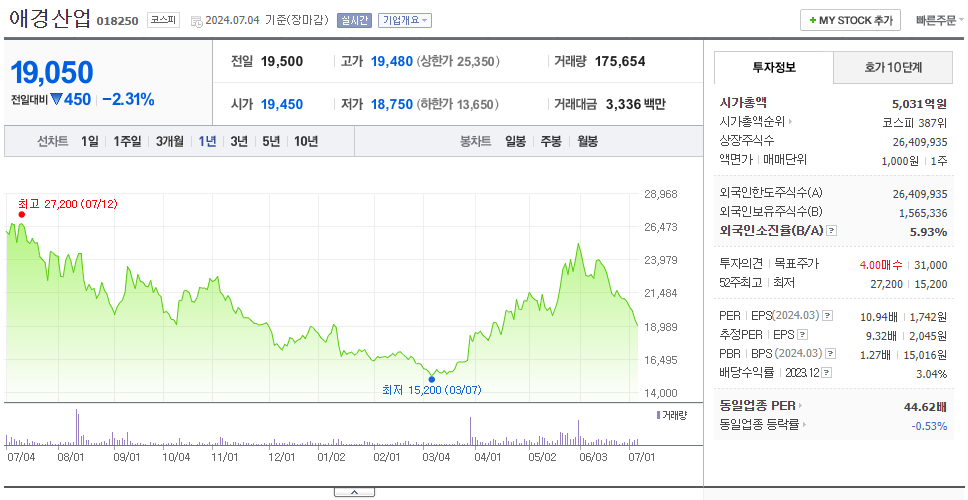Select the 1년 line chart range

(x=207, y=141)
